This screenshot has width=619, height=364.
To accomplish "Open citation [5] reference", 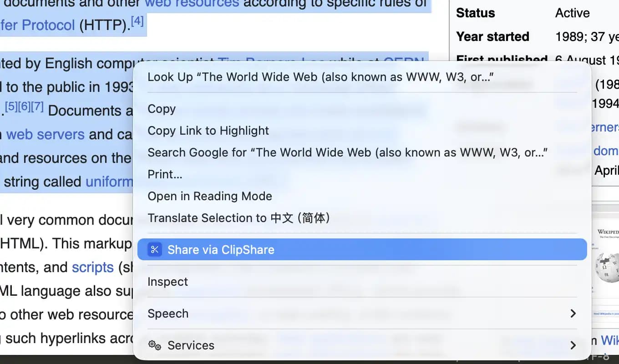I will pyautogui.click(x=11, y=106).
